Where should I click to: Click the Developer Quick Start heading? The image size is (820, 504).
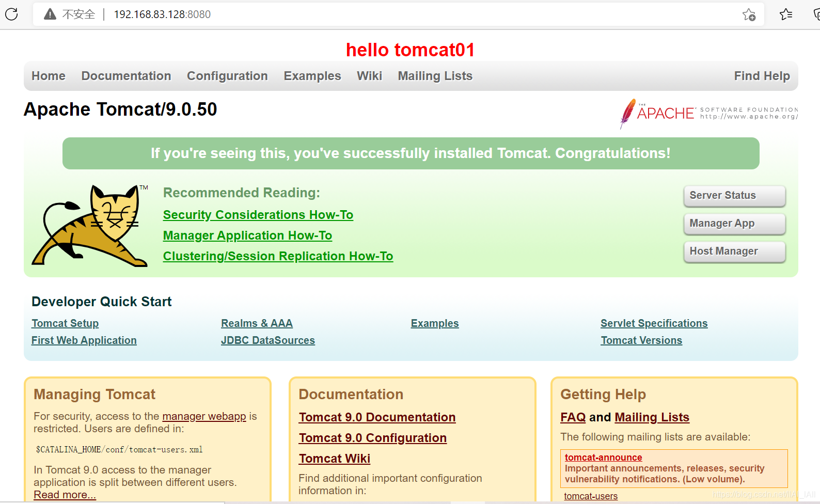102,302
